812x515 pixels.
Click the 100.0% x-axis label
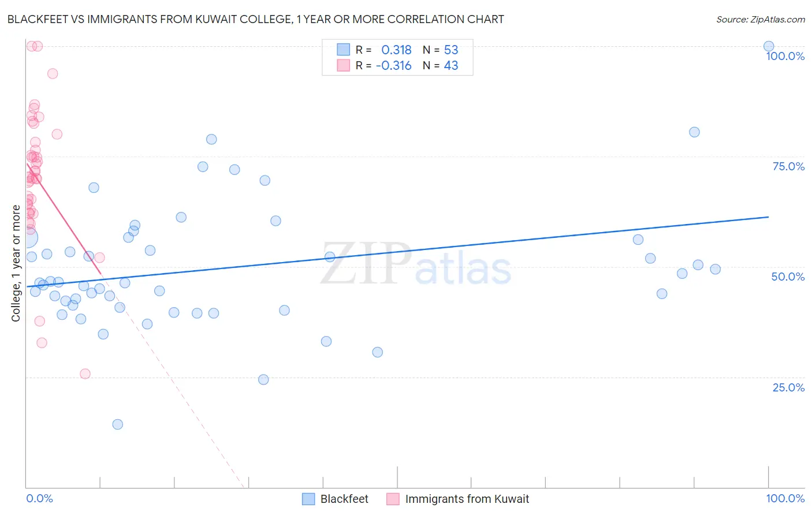click(785, 498)
